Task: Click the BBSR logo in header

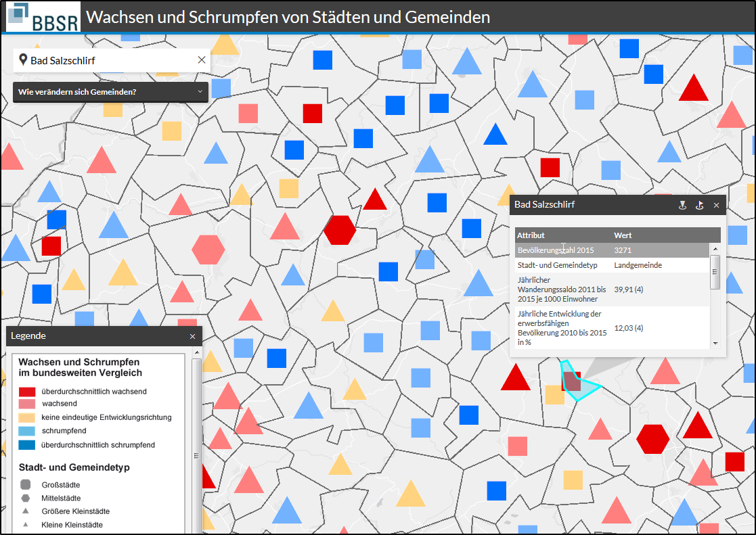Action: [43, 17]
